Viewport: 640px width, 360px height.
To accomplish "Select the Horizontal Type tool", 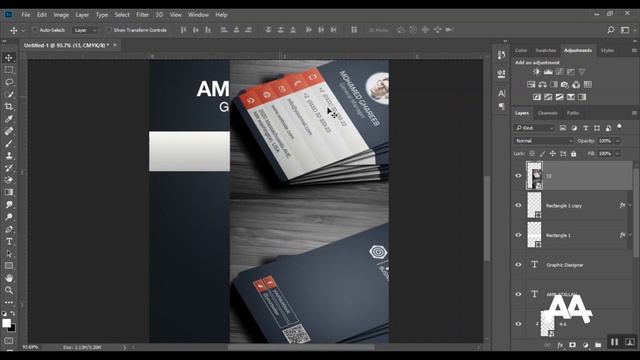I will pos(9,241).
